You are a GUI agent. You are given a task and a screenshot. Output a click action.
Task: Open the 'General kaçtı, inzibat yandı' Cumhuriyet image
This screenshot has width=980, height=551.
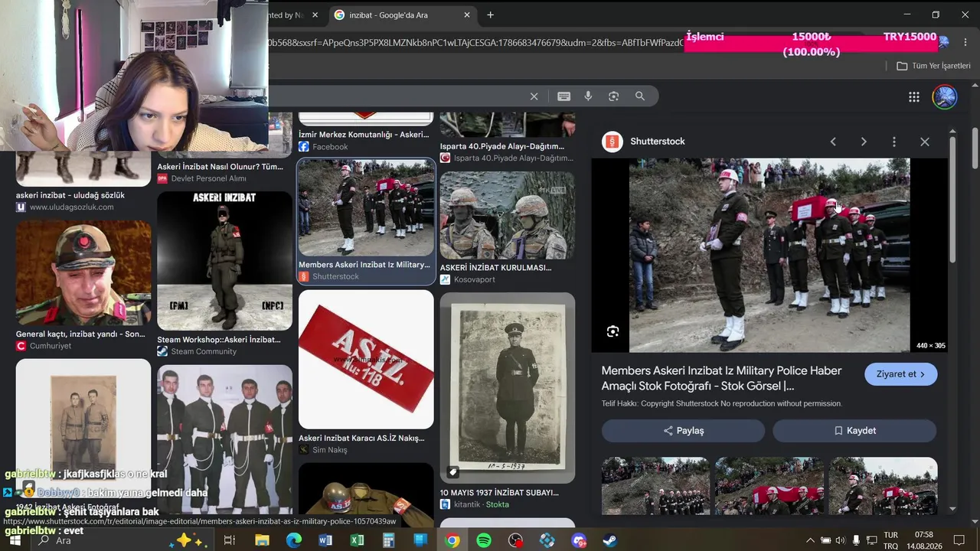(83, 273)
